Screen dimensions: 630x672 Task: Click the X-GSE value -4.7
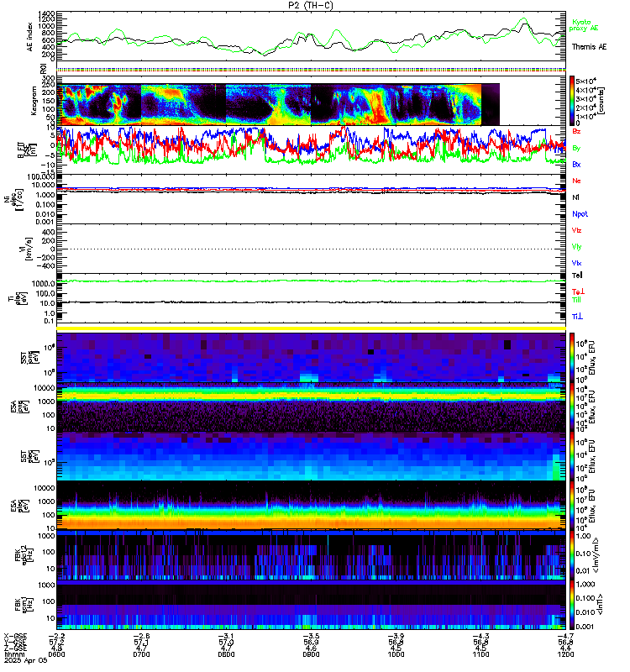click(x=565, y=636)
